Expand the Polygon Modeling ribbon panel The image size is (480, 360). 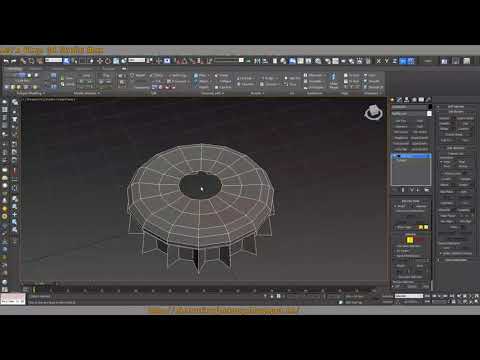[x=31, y=93]
